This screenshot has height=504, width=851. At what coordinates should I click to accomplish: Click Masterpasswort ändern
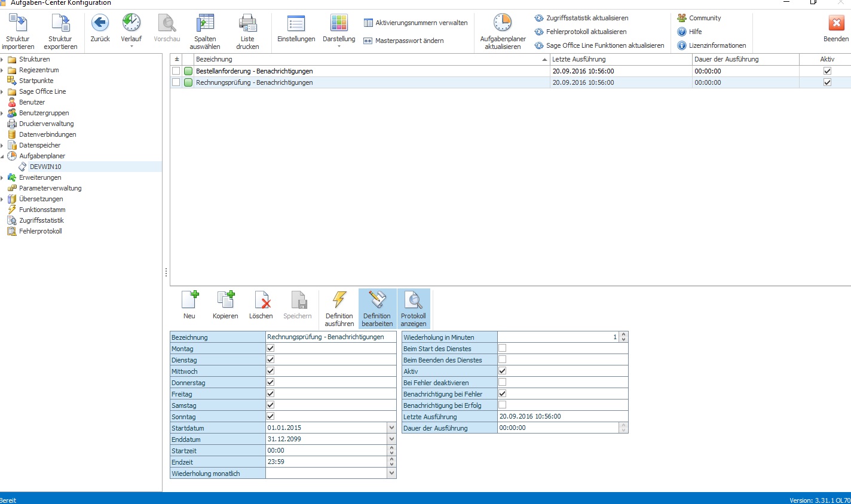(403, 41)
